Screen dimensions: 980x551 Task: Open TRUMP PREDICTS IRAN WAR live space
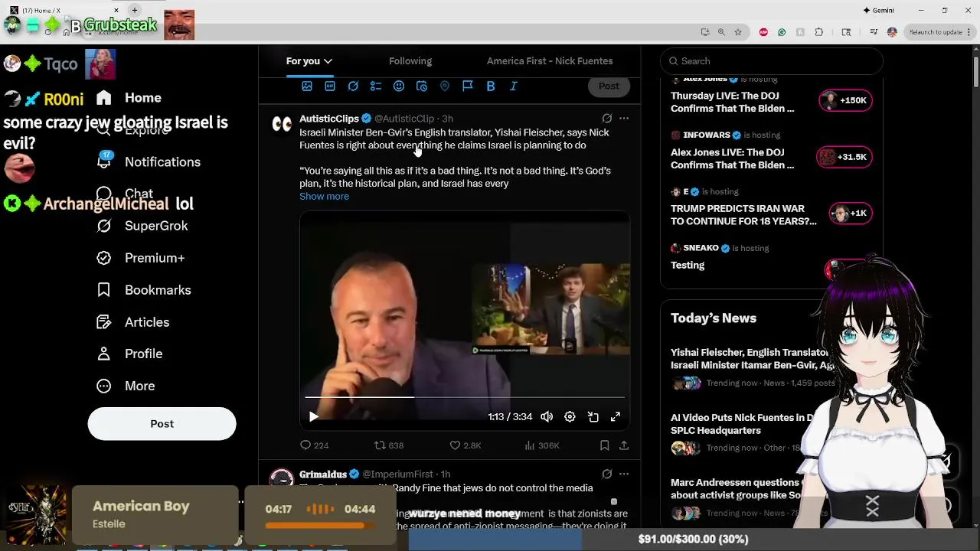tap(743, 215)
